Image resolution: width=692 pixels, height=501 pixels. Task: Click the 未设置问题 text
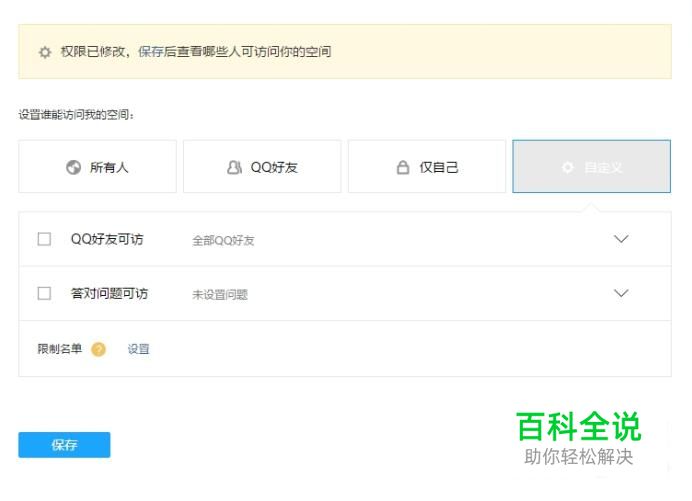[220, 295]
